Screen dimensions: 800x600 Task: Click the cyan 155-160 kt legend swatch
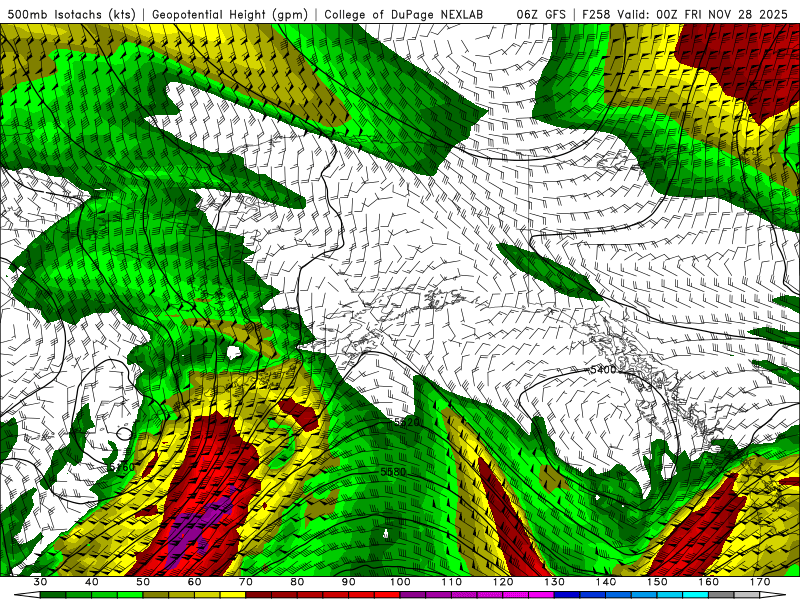(695, 595)
